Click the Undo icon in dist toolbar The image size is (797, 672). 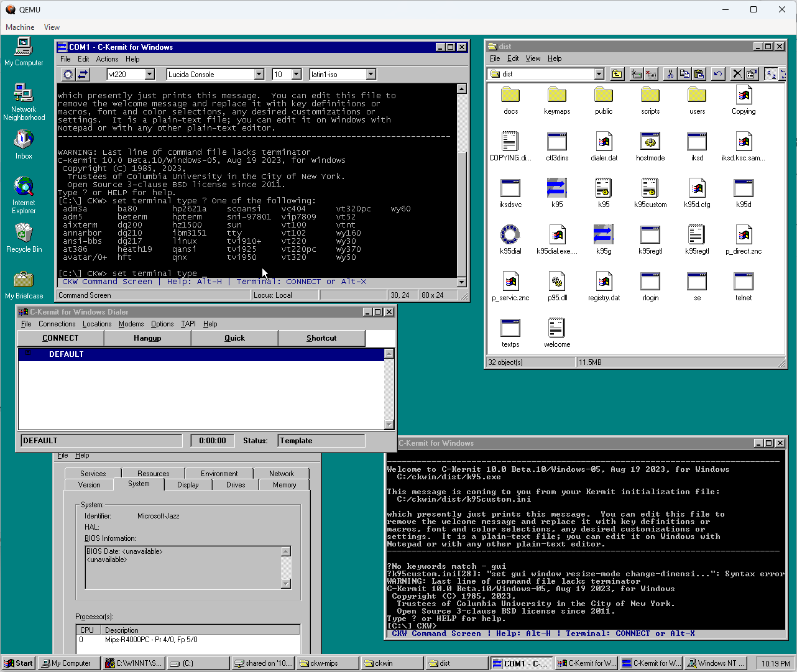(x=718, y=74)
